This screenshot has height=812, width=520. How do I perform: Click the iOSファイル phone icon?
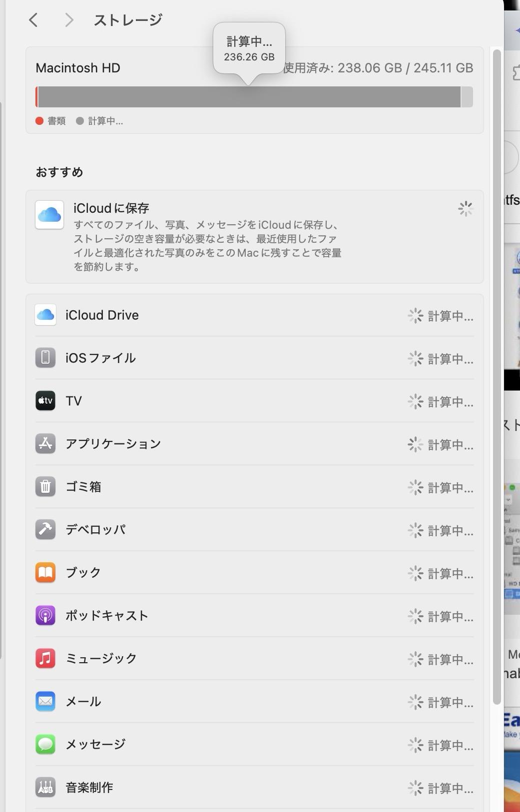(45, 358)
